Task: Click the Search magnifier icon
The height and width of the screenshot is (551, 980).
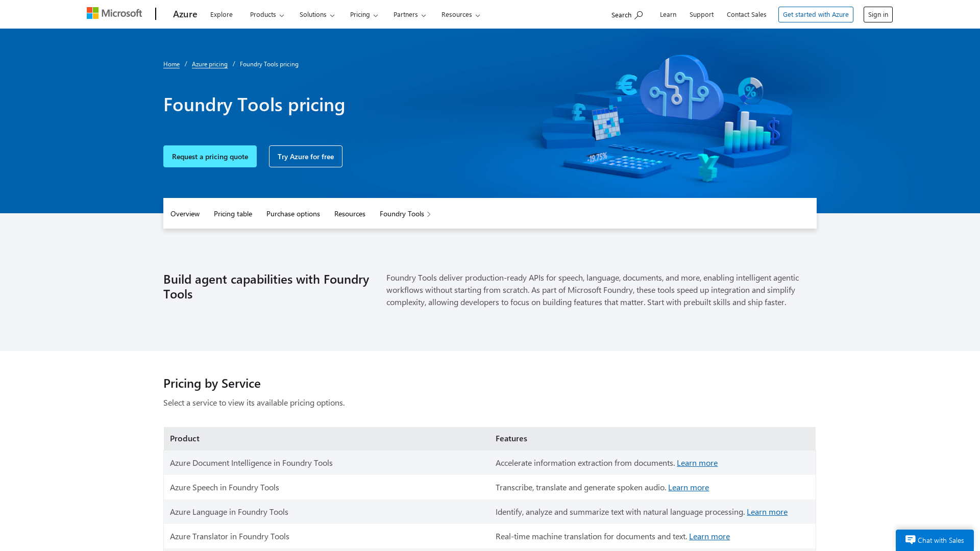Action: [639, 15]
